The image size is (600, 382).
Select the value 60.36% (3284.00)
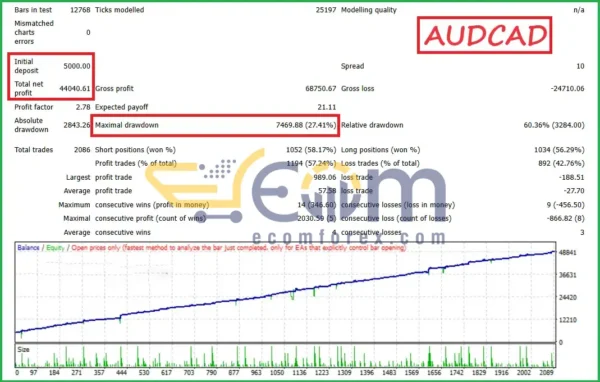[x=554, y=125]
